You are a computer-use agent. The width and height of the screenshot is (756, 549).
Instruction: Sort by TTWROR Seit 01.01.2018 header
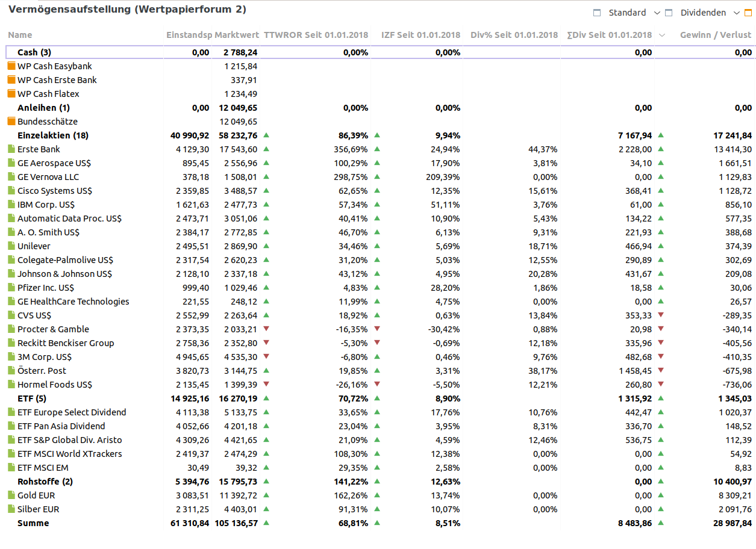[316, 35]
